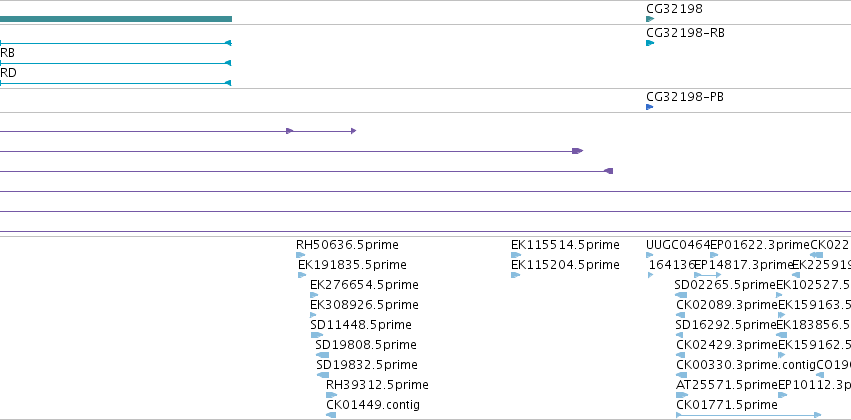
Task: Click the EK115204.5prime arrow glyph
Action: [x=516, y=275]
